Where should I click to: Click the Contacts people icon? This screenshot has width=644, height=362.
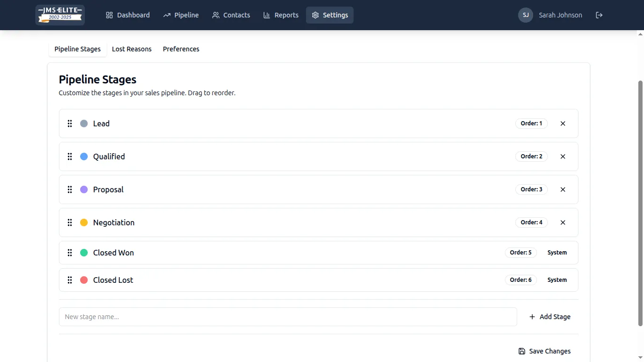(216, 15)
